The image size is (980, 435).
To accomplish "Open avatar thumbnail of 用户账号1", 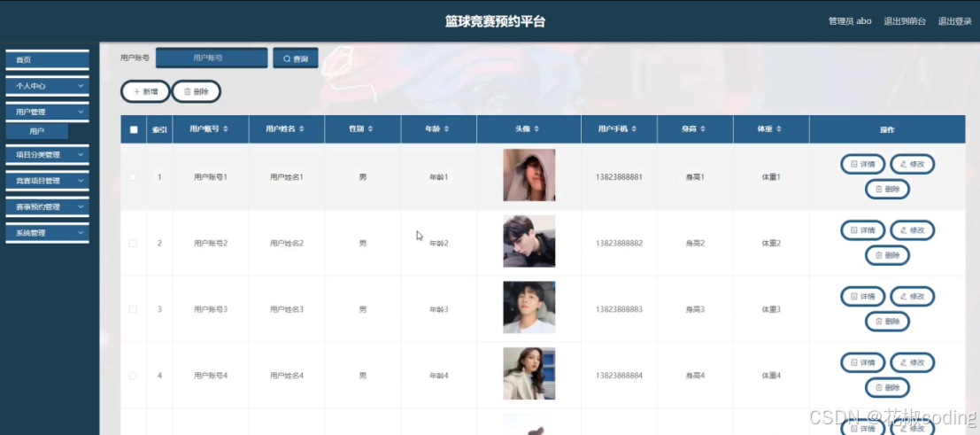I will click(529, 175).
